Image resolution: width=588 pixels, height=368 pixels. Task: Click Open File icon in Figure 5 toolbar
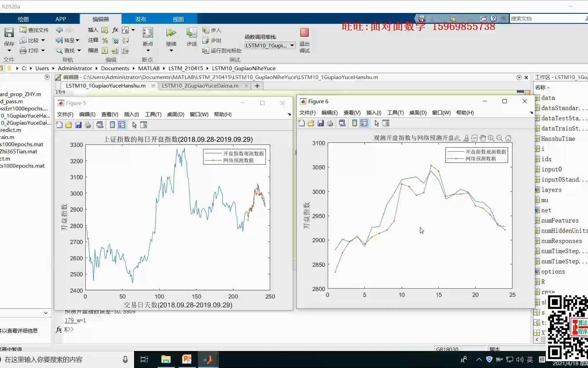point(69,125)
